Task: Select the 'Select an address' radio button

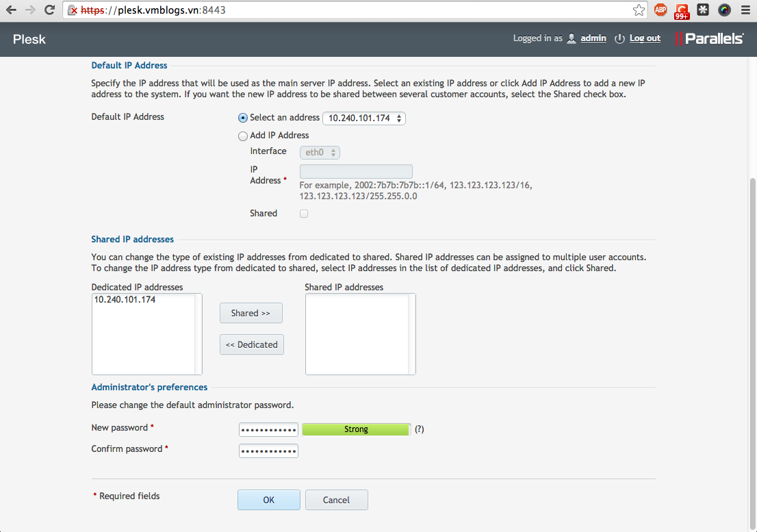Action: point(243,118)
